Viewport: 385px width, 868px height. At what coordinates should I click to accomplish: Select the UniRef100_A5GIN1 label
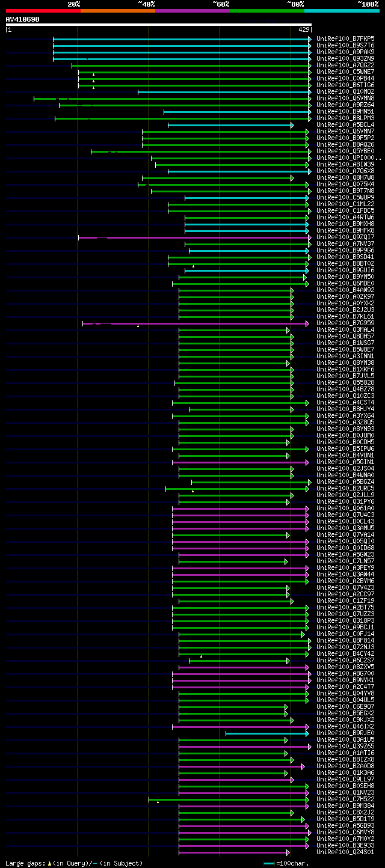(x=345, y=462)
